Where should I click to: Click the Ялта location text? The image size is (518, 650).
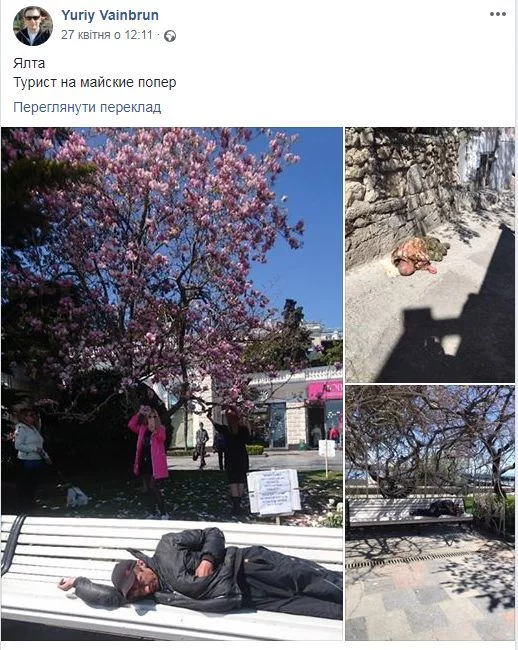point(29,63)
